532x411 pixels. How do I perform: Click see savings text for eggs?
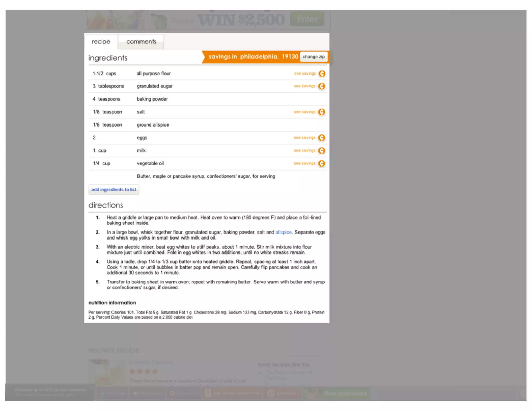(304, 137)
